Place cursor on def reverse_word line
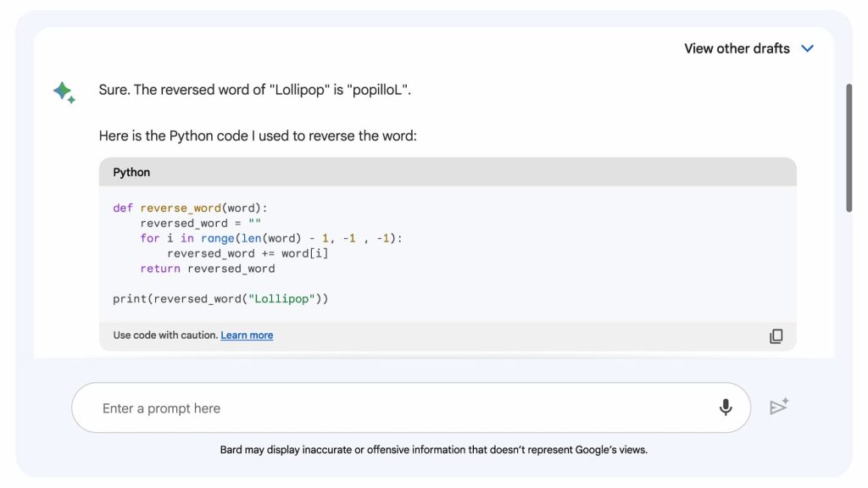868x488 pixels. point(190,208)
